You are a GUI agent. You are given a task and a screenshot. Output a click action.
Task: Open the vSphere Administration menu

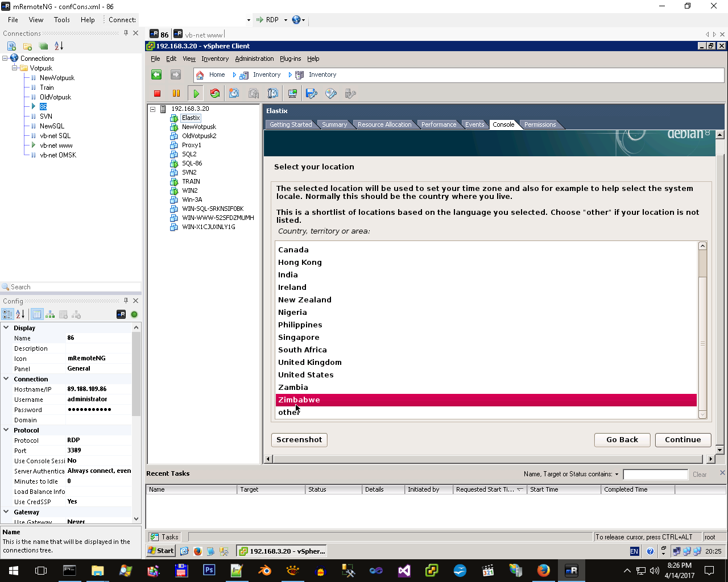pyautogui.click(x=254, y=59)
